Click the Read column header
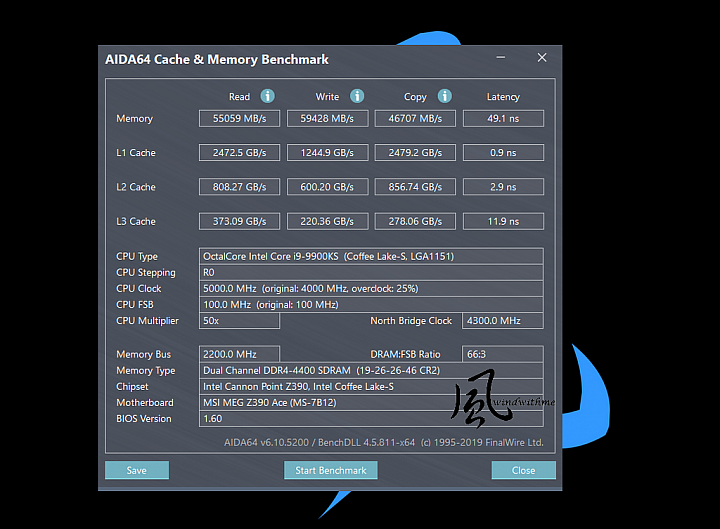 click(239, 97)
